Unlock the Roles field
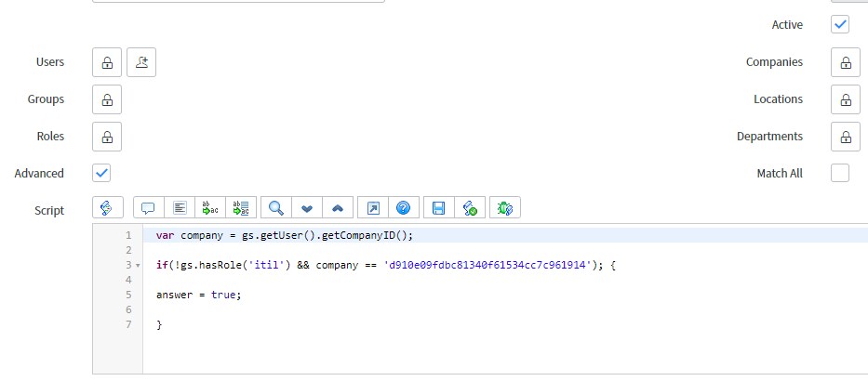This screenshot has height=381, width=868. click(107, 137)
